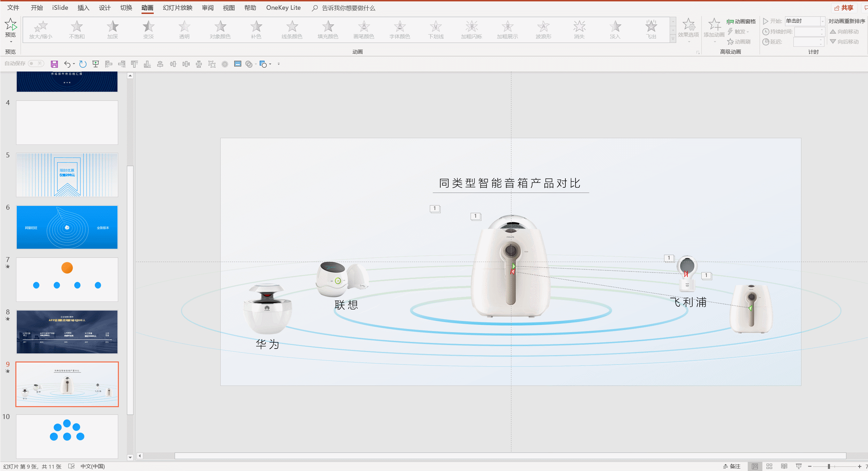Click the 预览 animation preview star icon
The image size is (868, 471).
tap(10, 24)
